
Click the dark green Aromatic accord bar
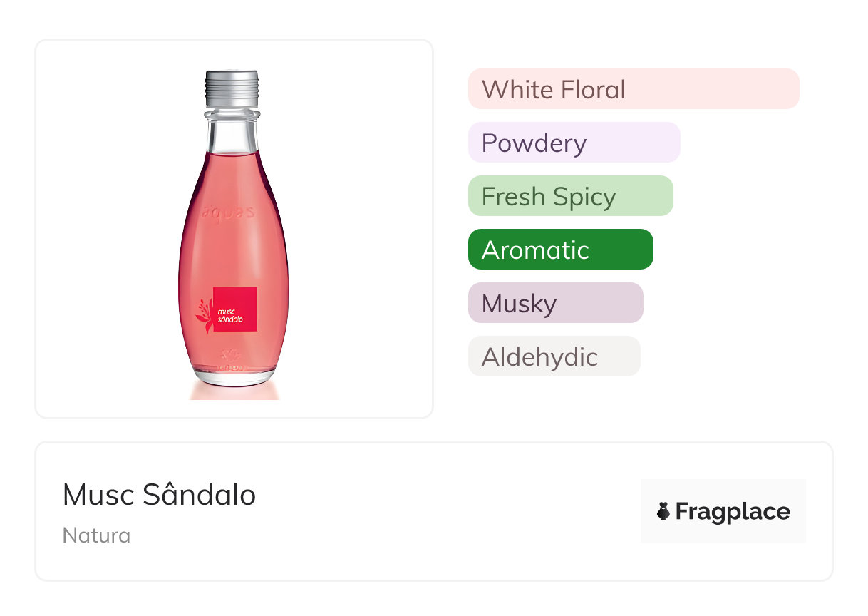[560, 250]
